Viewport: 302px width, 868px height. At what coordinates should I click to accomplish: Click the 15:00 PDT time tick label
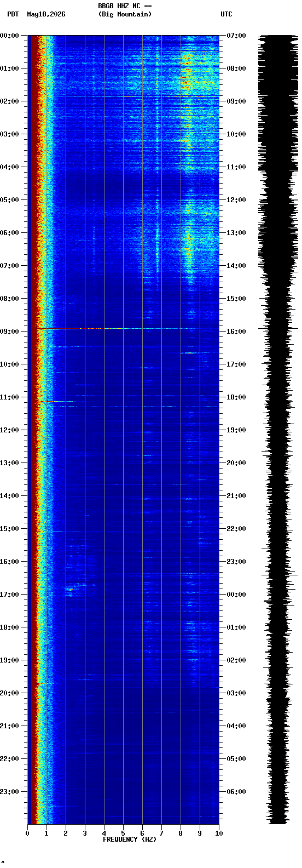tap(10, 529)
